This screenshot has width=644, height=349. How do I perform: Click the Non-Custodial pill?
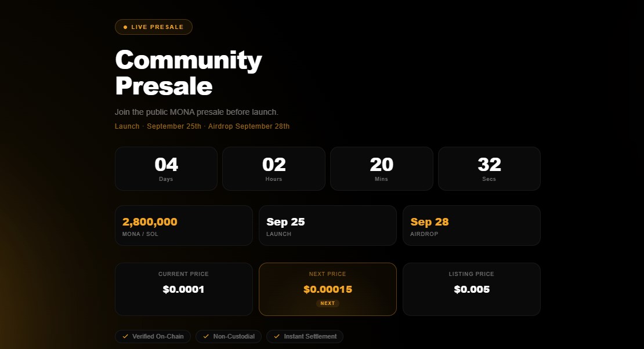tap(229, 336)
